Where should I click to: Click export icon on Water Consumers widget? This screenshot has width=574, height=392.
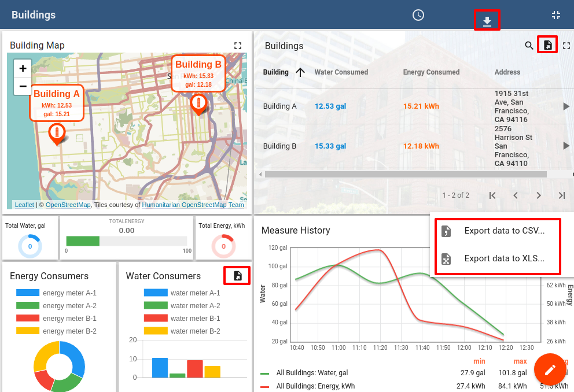[x=237, y=276]
